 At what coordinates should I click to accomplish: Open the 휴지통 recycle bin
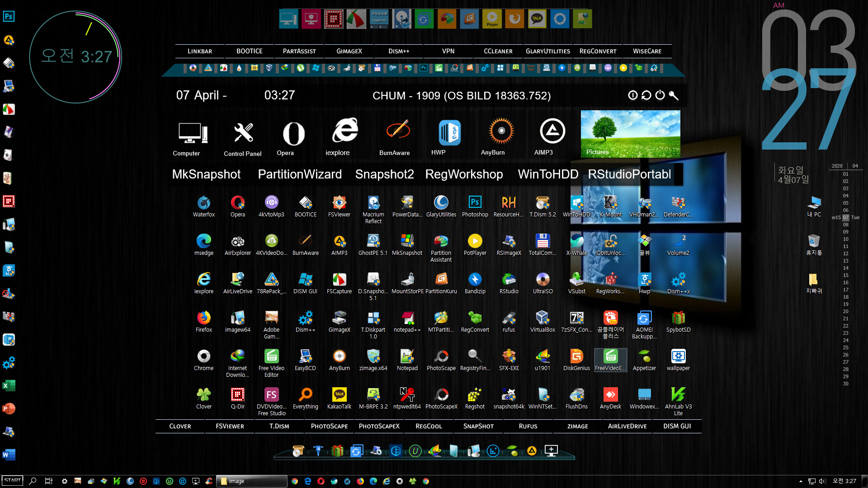tap(814, 245)
